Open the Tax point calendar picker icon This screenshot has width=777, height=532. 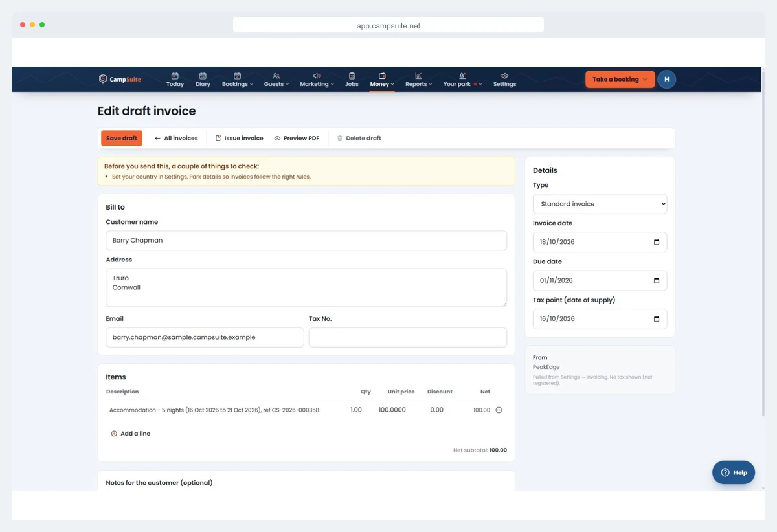657,319
